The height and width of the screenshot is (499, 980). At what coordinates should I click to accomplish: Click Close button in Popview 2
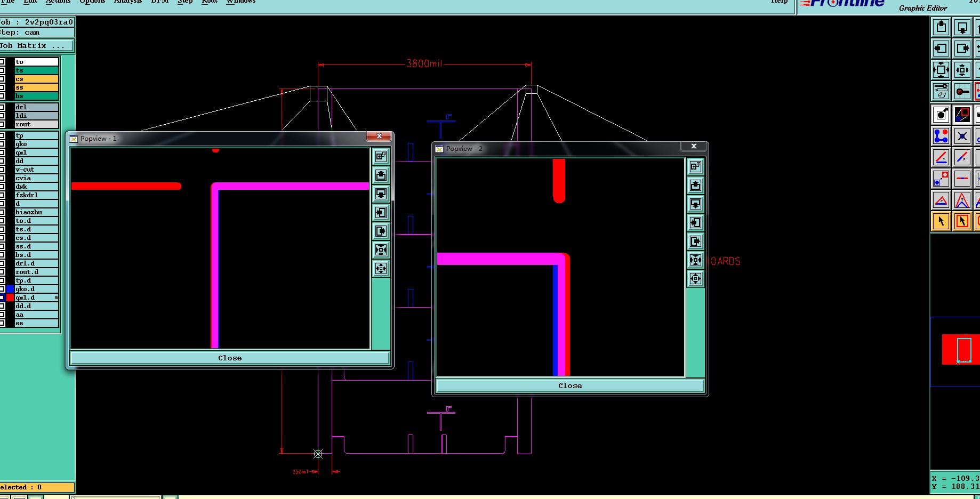click(570, 386)
